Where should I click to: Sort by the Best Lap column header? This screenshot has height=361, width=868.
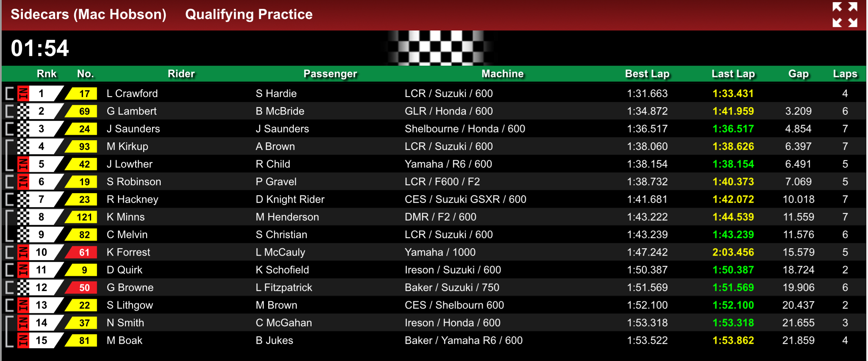tap(647, 74)
